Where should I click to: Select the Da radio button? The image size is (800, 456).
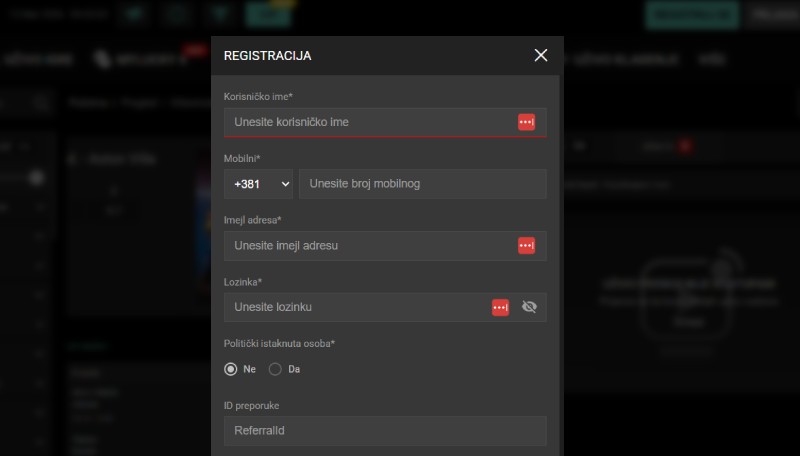[275, 369]
